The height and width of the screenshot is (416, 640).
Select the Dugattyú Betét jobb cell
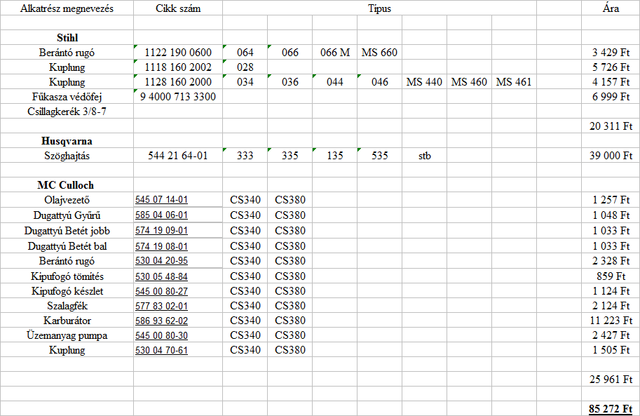[67, 231]
